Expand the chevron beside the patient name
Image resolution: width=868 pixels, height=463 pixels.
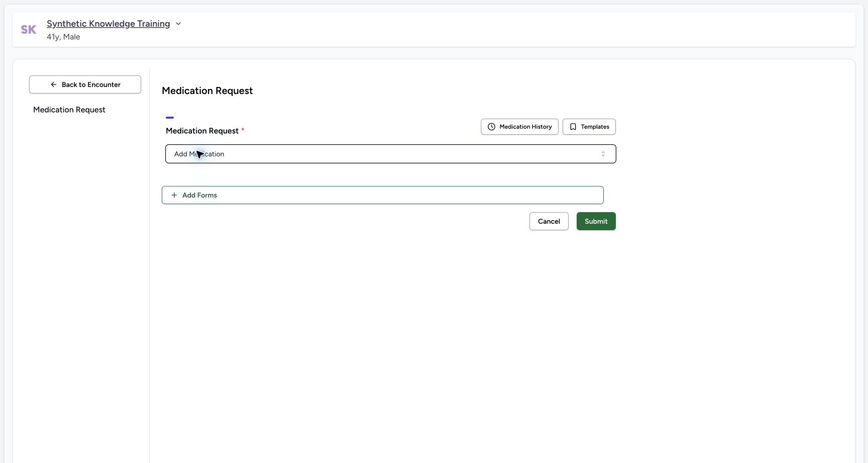click(x=178, y=24)
